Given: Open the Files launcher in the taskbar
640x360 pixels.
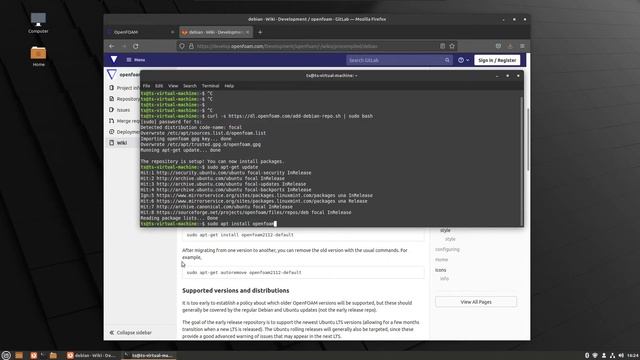Looking at the screenshot, I should (53, 356).
